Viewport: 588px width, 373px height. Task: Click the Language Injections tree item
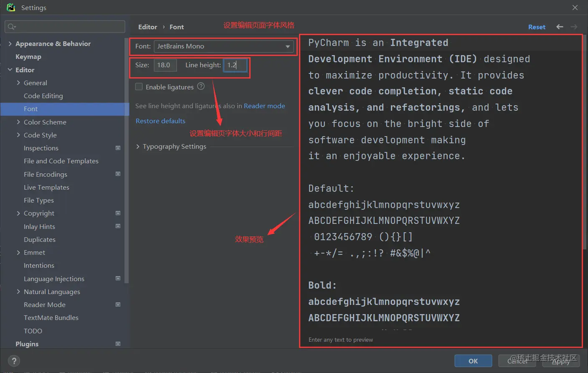[x=54, y=279]
